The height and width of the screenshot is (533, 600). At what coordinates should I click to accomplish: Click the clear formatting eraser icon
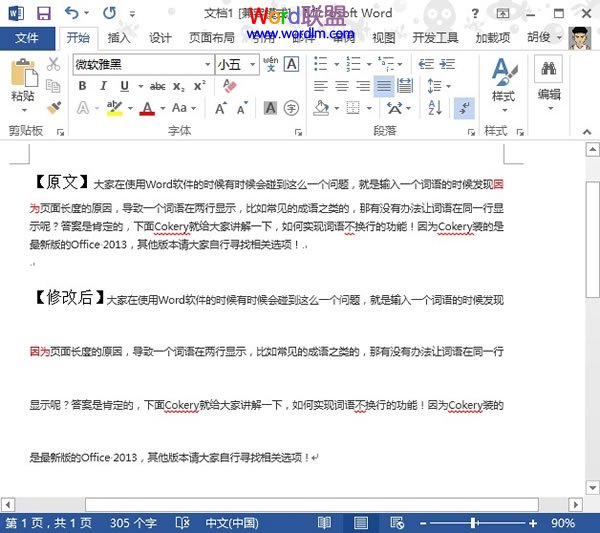[229, 86]
